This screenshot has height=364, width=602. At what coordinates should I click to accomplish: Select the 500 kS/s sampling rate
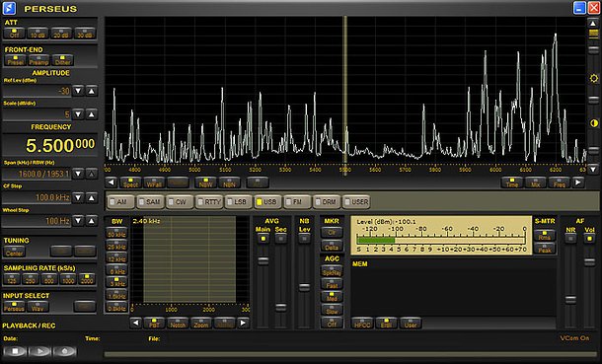click(x=49, y=279)
